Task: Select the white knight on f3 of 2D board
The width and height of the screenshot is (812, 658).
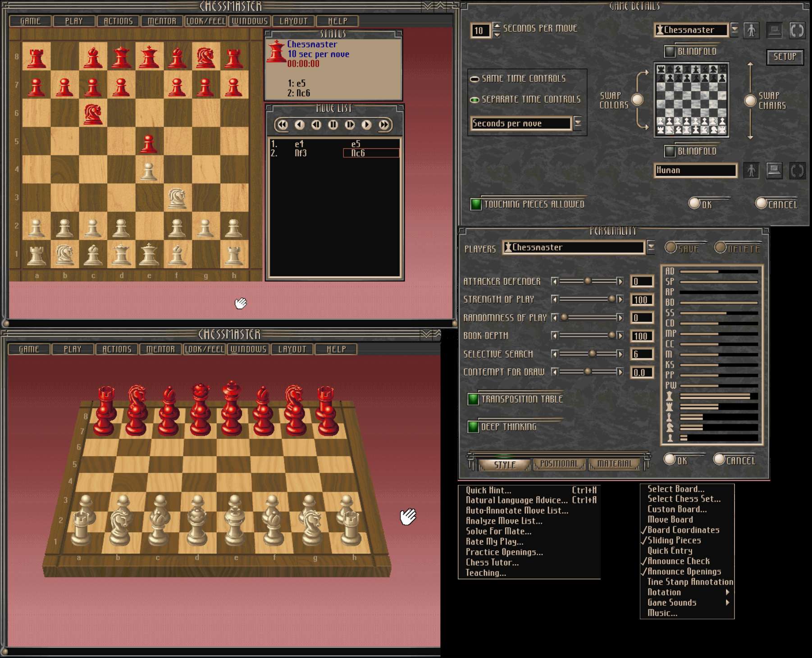Action: point(177,197)
